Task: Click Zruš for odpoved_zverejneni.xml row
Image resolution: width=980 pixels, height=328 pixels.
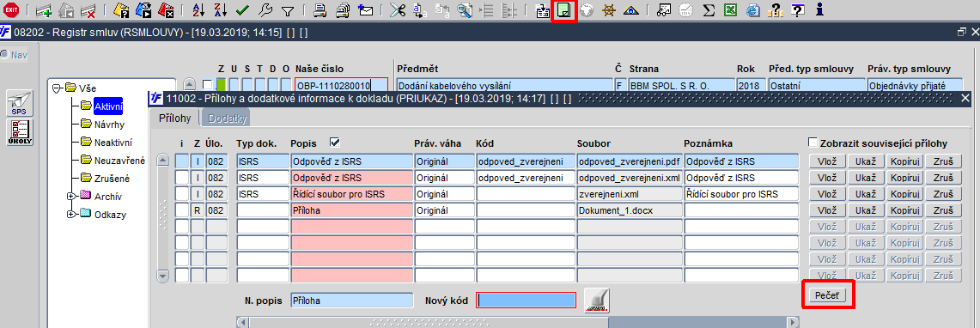Action: [x=944, y=178]
